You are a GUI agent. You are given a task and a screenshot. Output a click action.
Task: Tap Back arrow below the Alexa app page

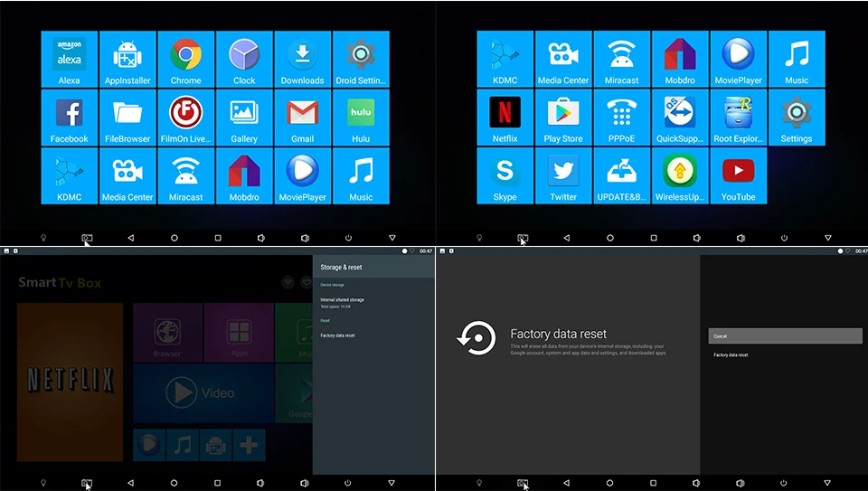(x=130, y=238)
